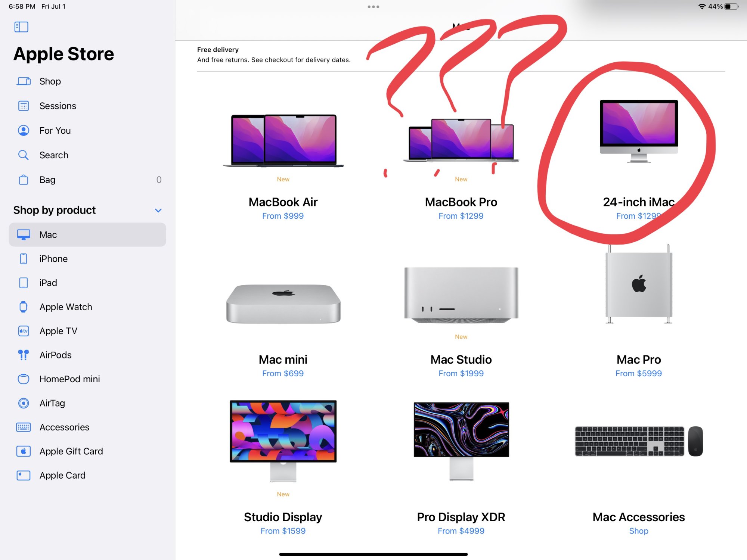This screenshot has width=747, height=560.
Task: Toggle the sidebar panel icon
Action: (21, 27)
